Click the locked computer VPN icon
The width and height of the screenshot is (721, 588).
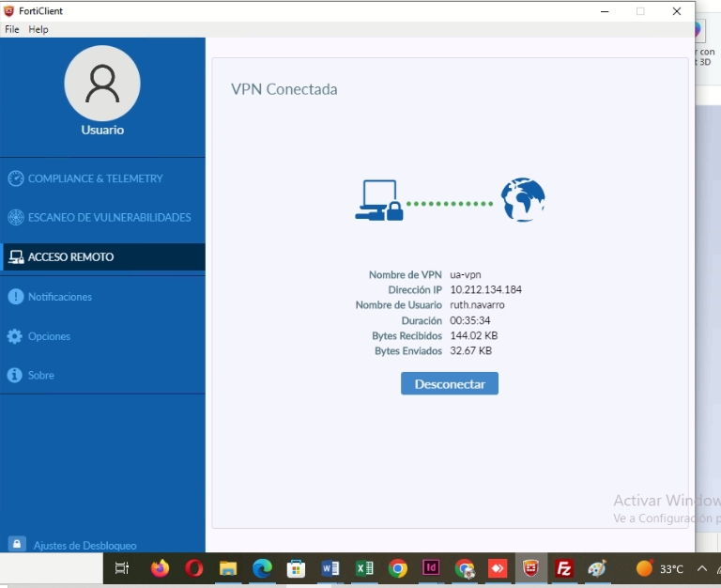coord(379,200)
